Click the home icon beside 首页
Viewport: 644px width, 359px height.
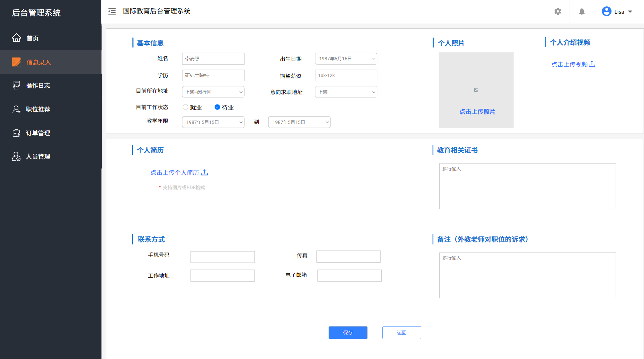tap(16, 38)
